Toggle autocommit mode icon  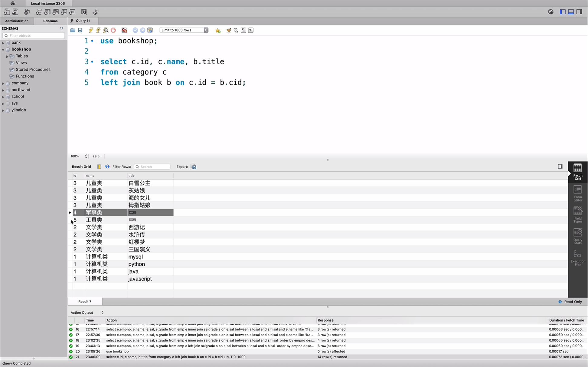click(150, 30)
